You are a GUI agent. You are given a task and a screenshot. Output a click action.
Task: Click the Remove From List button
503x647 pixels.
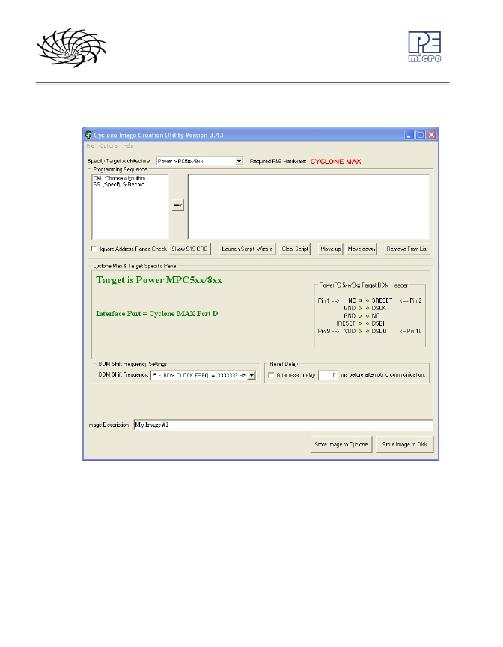(x=406, y=249)
